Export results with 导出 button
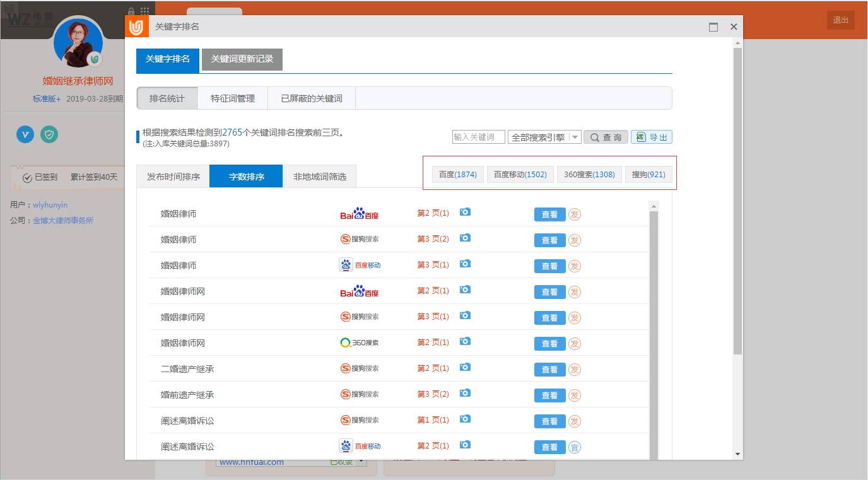The image size is (868, 480). 652,138
